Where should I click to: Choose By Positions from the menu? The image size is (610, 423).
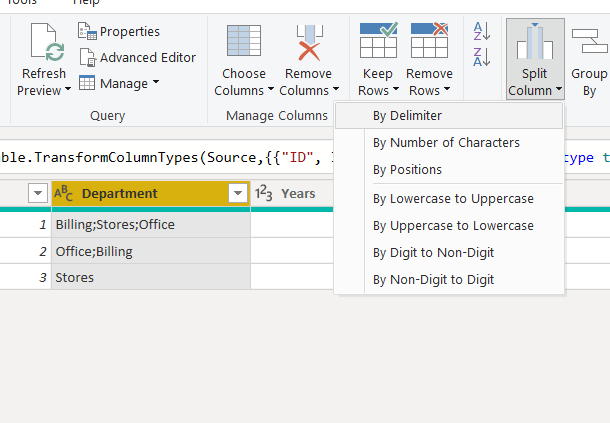[449, 170]
